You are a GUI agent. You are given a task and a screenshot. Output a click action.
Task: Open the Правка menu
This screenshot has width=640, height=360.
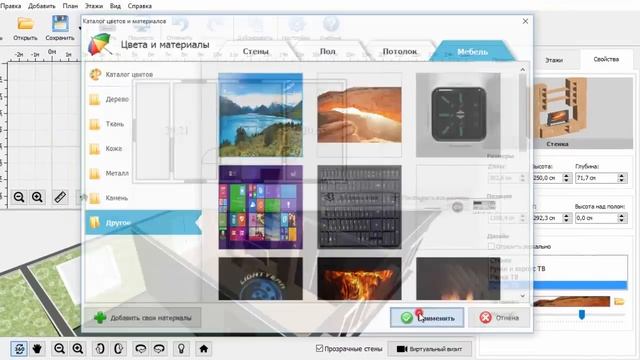point(10,6)
